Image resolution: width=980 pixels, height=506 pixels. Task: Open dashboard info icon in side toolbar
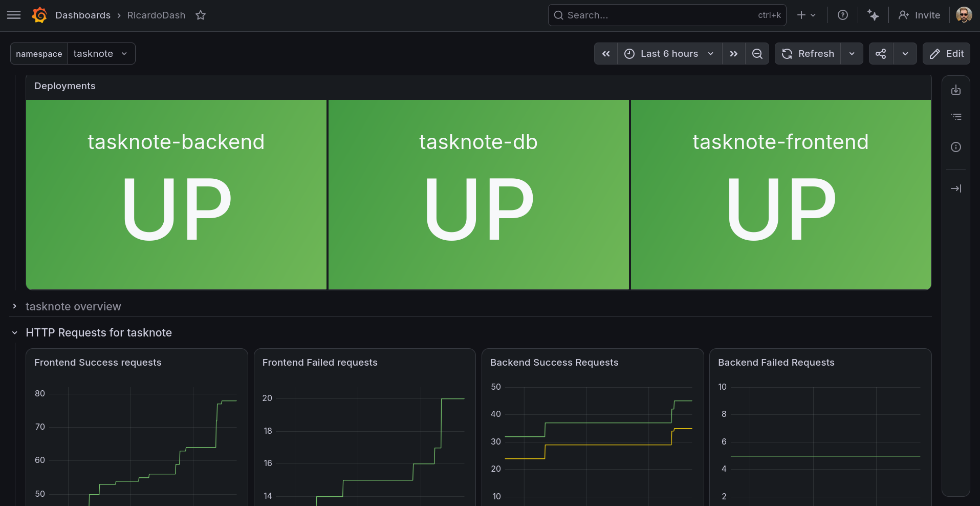click(956, 147)
